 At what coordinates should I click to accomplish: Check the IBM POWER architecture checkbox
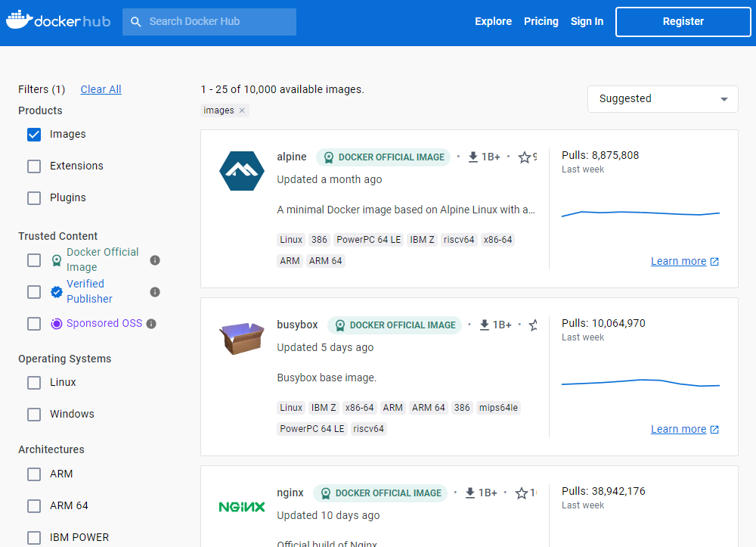pyautogui.click(x=34, y=538)
